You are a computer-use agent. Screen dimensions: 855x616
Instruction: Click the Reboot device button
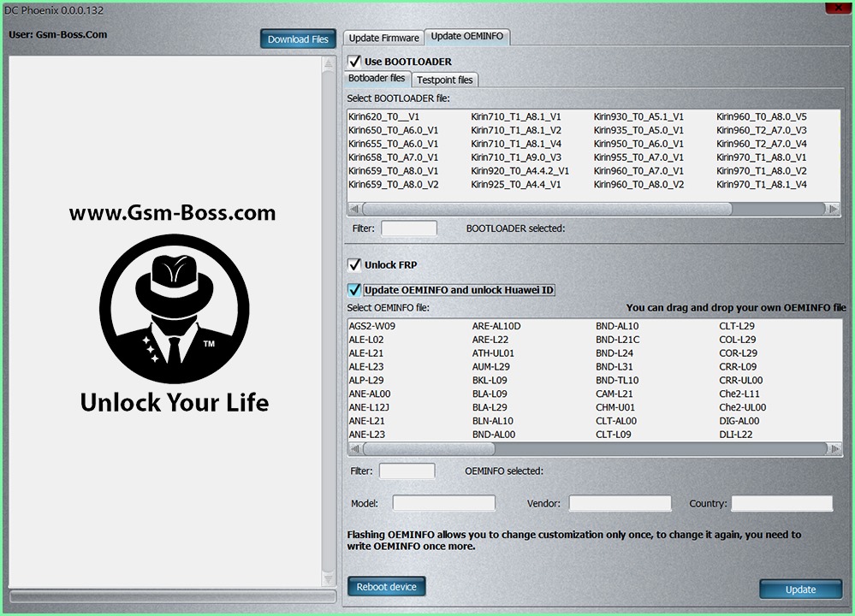pos(387,587)
